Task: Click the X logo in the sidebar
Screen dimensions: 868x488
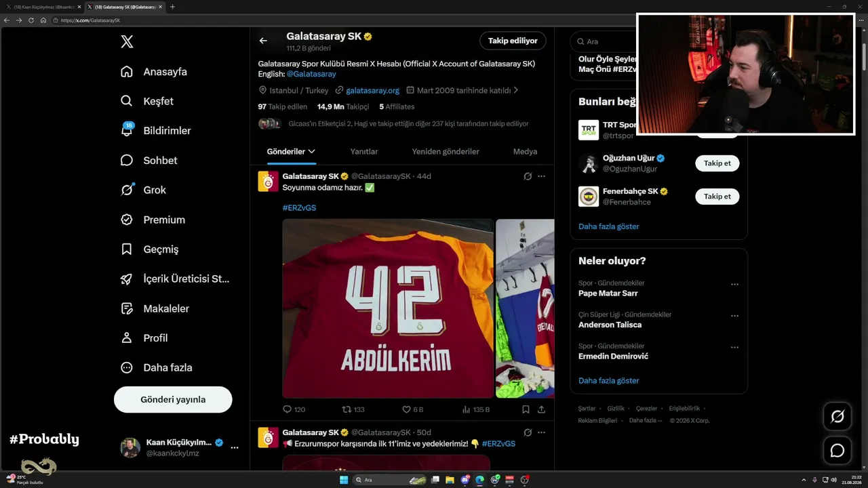Action: [127, 42]
